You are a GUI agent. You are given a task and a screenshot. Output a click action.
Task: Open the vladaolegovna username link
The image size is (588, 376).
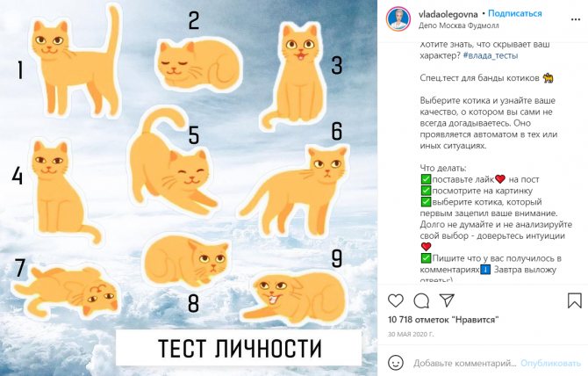pyautogui.click(x=448, y=14)
